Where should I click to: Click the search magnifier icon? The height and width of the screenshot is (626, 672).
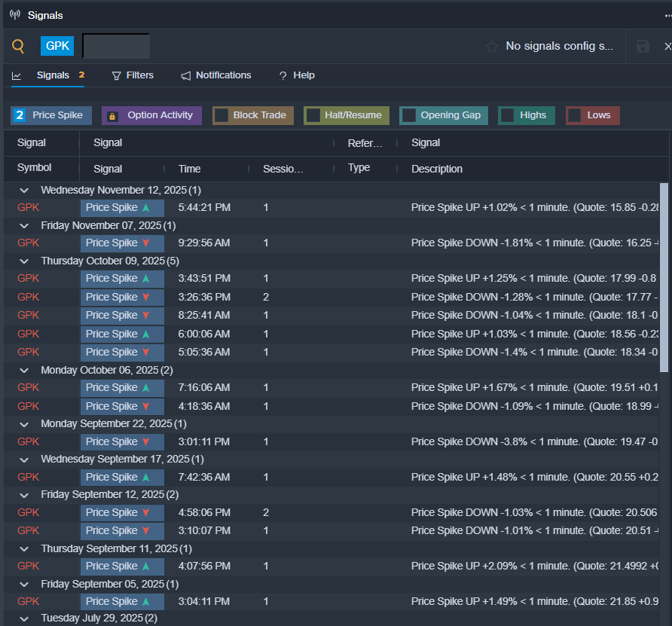(19, 47)
